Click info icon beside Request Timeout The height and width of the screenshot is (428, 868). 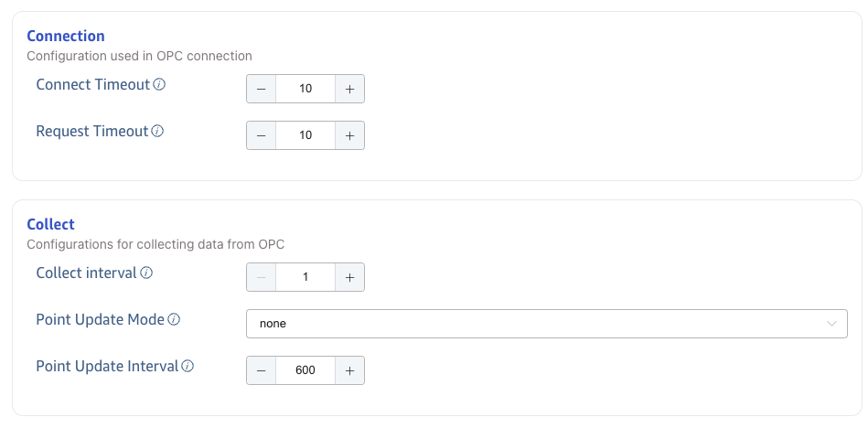pos(157,132)
